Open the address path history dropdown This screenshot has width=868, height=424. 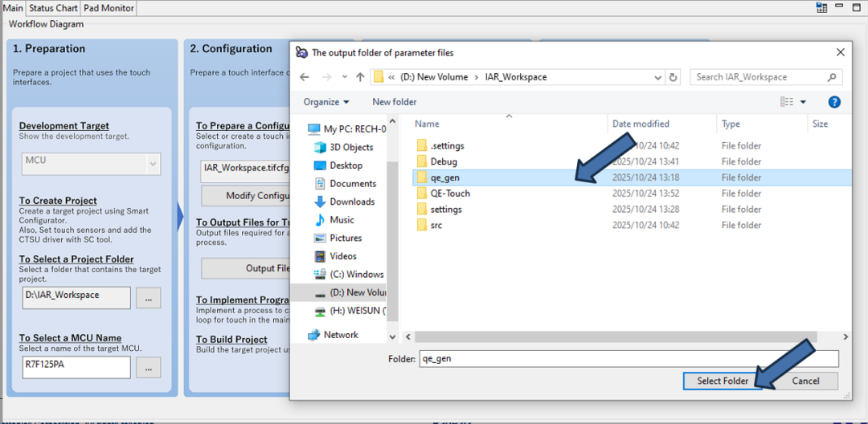[x=657, y=77]
